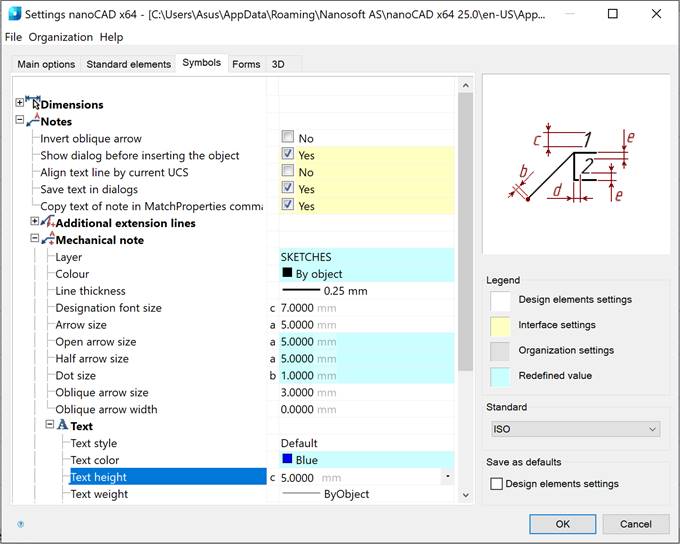Open the Standard ISO dropdown
680x544 pixels.
[x=575, y=429]
